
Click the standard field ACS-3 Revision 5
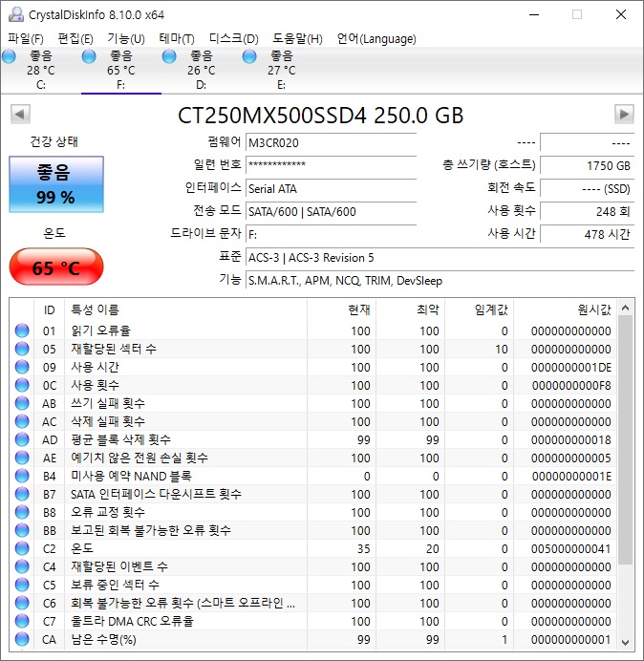440,258
